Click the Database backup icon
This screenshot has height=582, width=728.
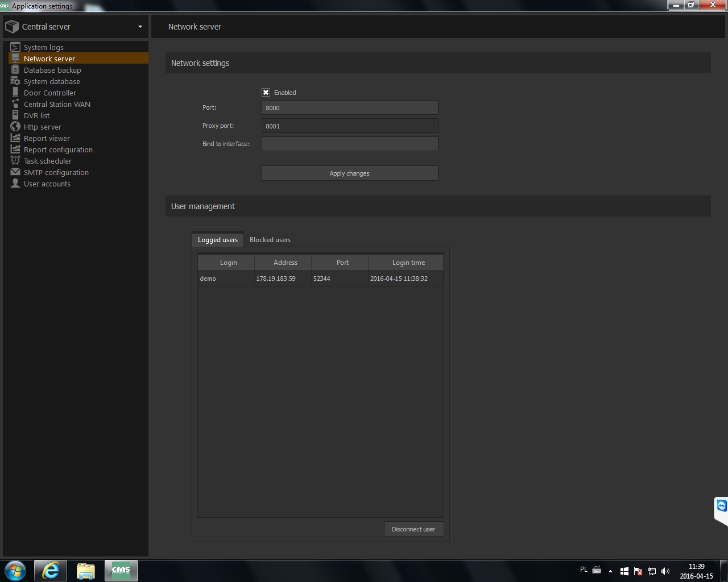point(15,70)
